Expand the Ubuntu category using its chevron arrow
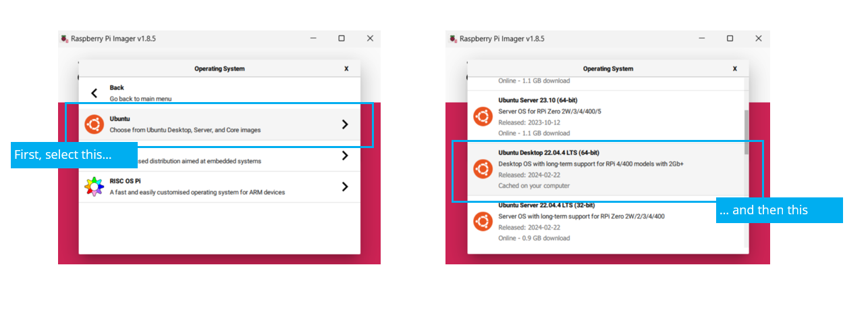 coord(345,124)
